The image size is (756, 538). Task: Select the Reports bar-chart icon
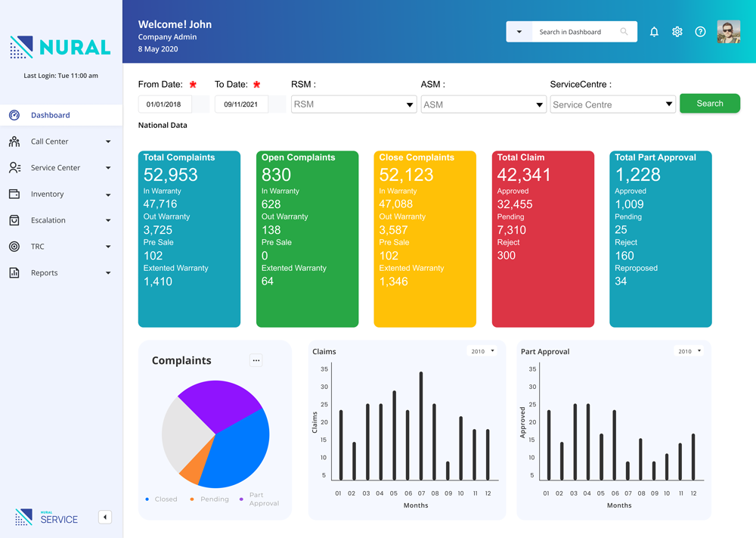14,272
